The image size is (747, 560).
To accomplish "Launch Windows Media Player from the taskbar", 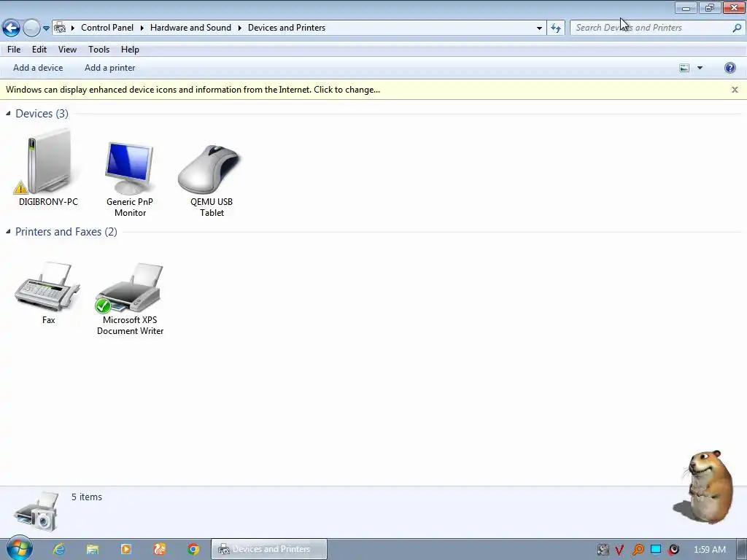I will [125, 549].
